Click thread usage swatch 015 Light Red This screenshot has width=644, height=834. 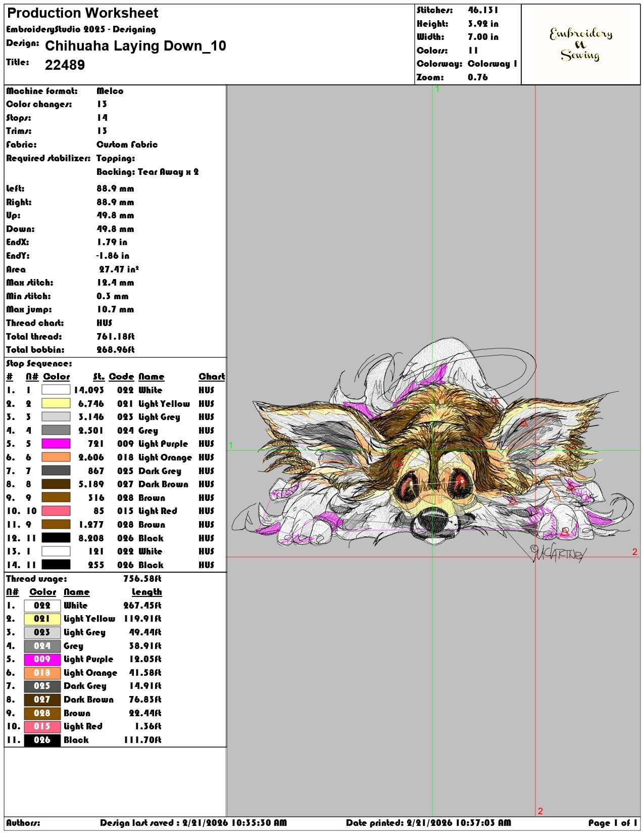pyautogui.click(x=42, y=726)
